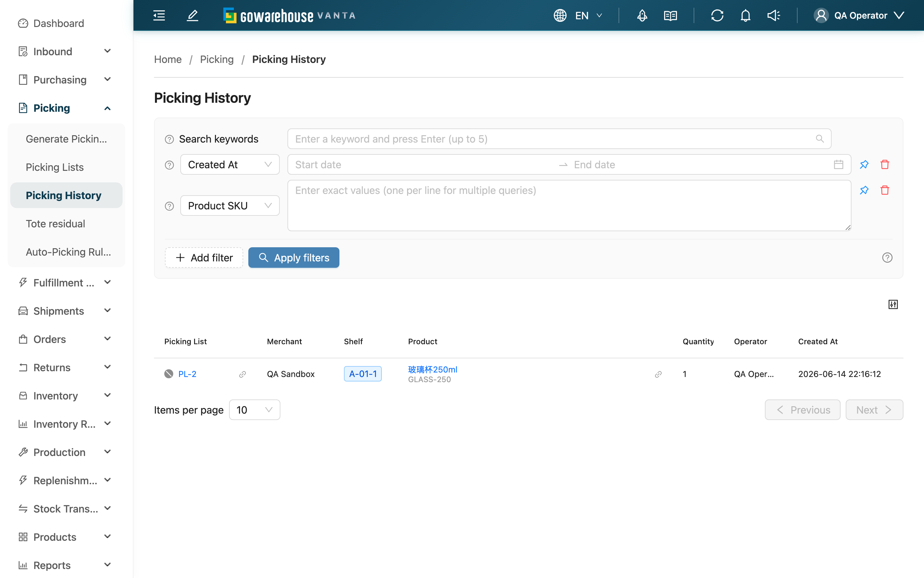924x578 pixels.
Task: Open the book documentation icon
Action: [x=671, y=15]
